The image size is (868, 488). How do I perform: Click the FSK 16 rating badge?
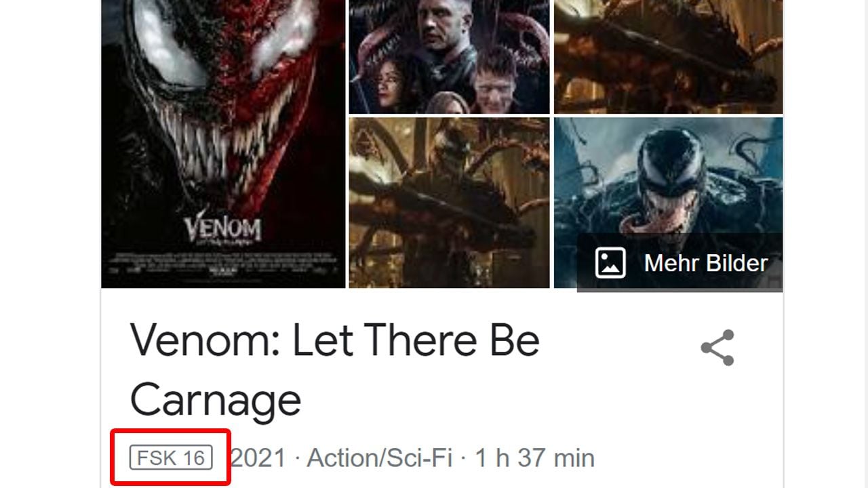(x=172, y=458)
